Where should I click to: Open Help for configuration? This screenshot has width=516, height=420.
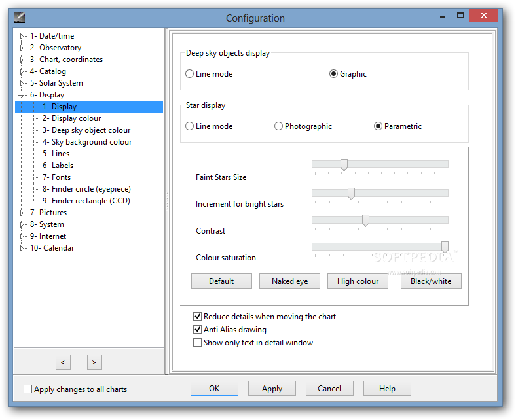[387, 389]
